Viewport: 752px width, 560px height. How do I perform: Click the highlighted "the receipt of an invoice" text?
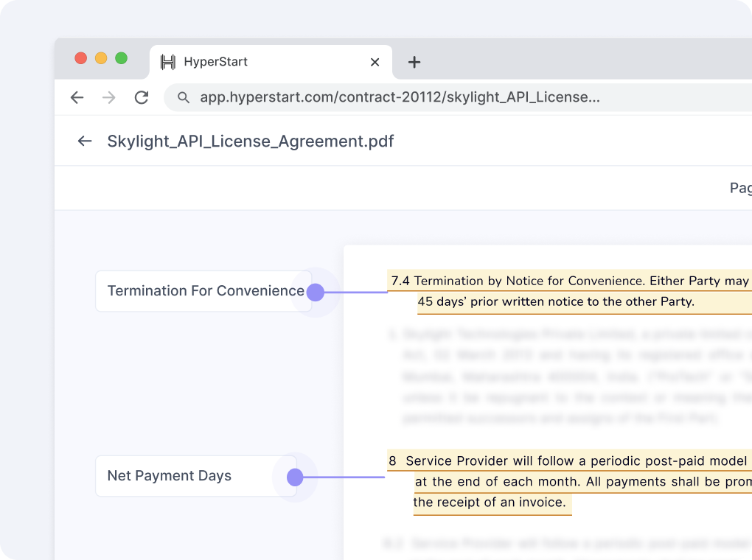point(490,503)
